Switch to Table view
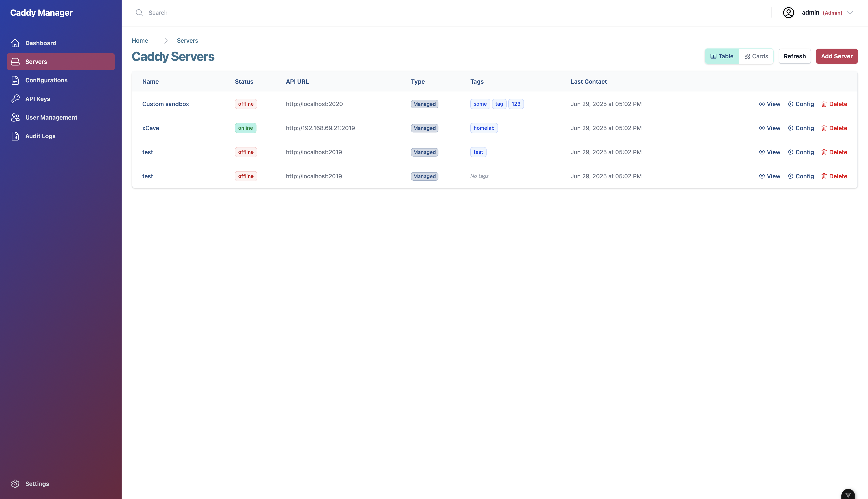This screenshot has width=868, height=499. click(x=722, y=56)
